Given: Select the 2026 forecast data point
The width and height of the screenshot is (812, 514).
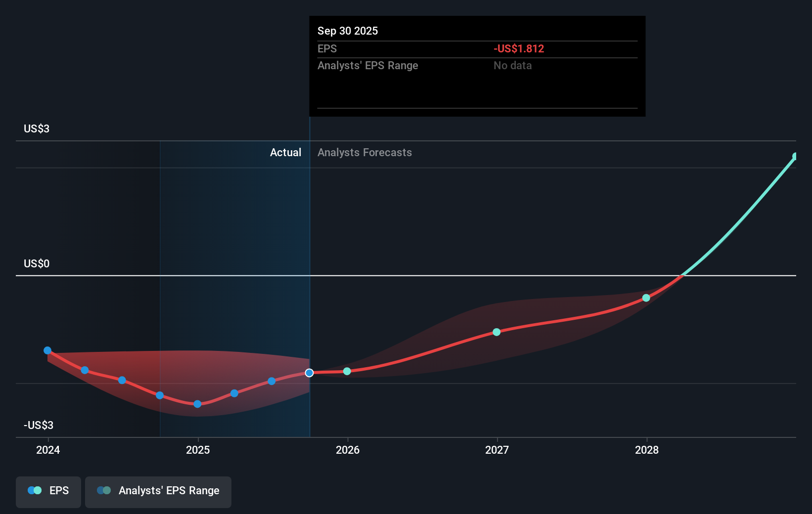Looking at the screenshot, I should click(x=347, y=371).
